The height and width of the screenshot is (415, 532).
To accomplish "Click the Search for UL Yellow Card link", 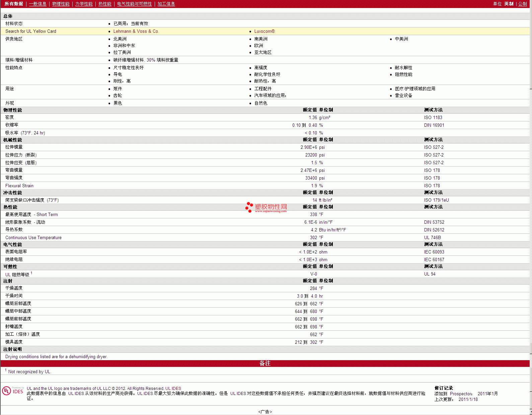I will tap(31, 31).
